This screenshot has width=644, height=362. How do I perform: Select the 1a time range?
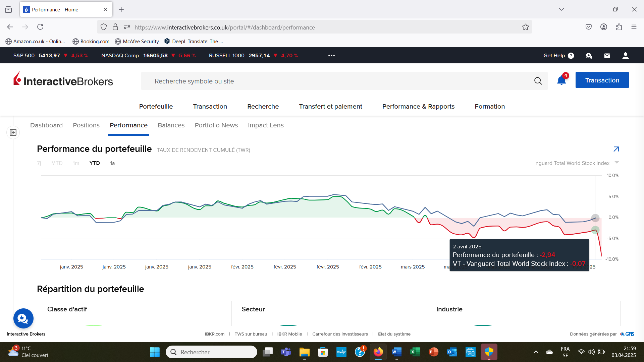[x=112, y=163]
